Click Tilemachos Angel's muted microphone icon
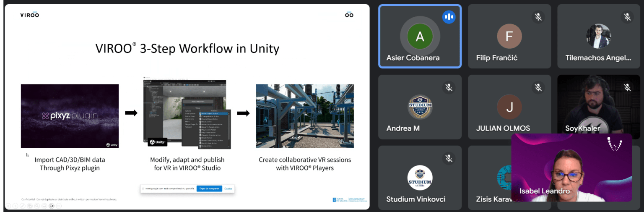Viewport: 644px width, 212px height. point(627,17)
